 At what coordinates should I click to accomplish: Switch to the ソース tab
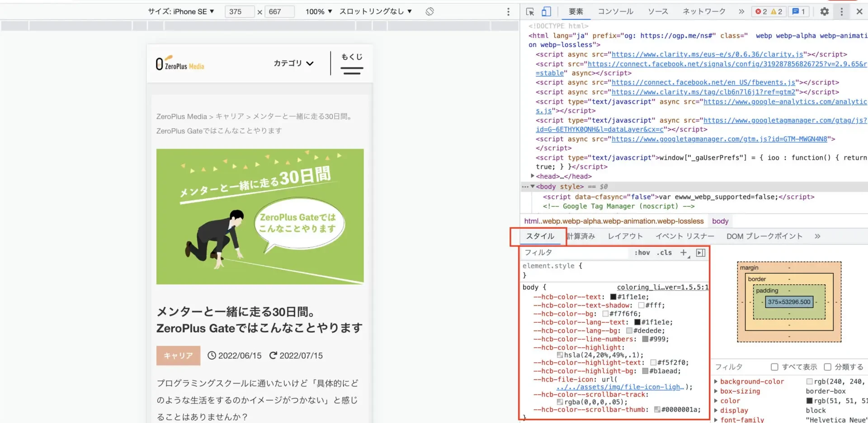[x=658, y=12]
